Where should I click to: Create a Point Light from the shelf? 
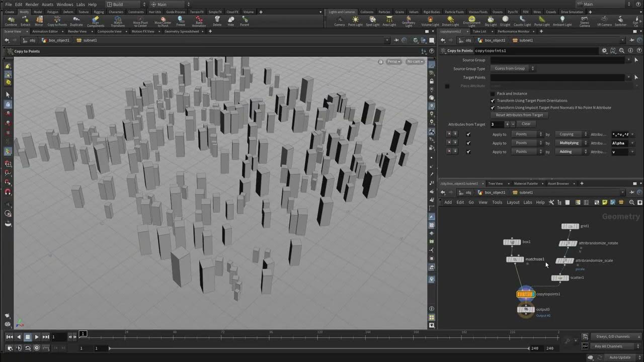355,21
